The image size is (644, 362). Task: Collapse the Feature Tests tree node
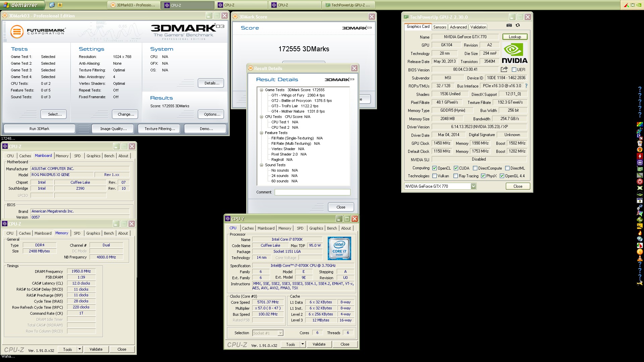click(262, 133)
